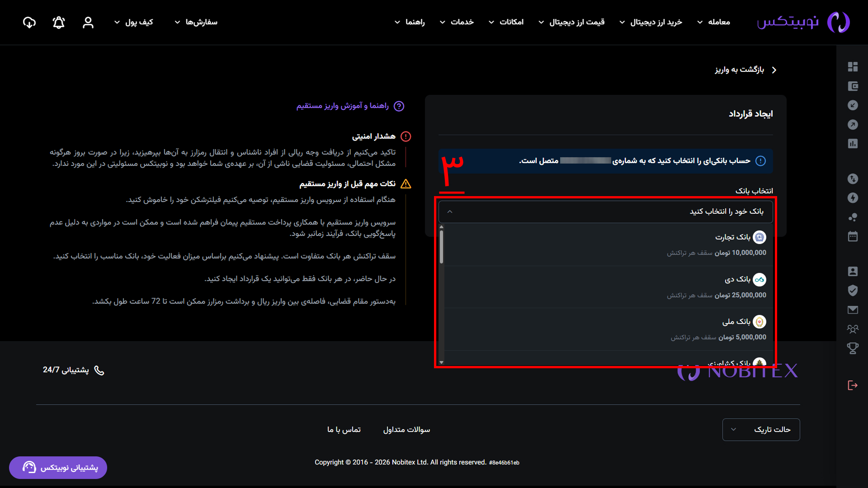Click the bank list scrollbar down arrow
Viewport: 868px width, 488px height.
(441, 362)
